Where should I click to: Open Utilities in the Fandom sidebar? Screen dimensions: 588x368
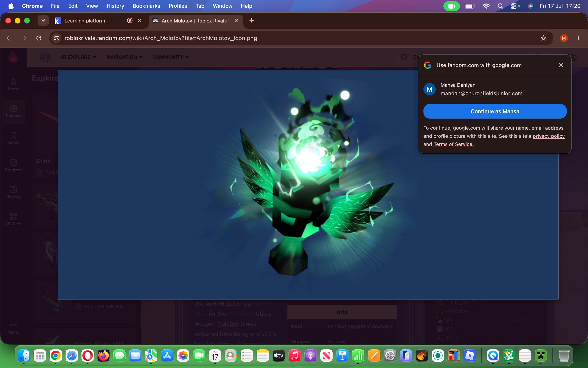[x=13, y=219]
